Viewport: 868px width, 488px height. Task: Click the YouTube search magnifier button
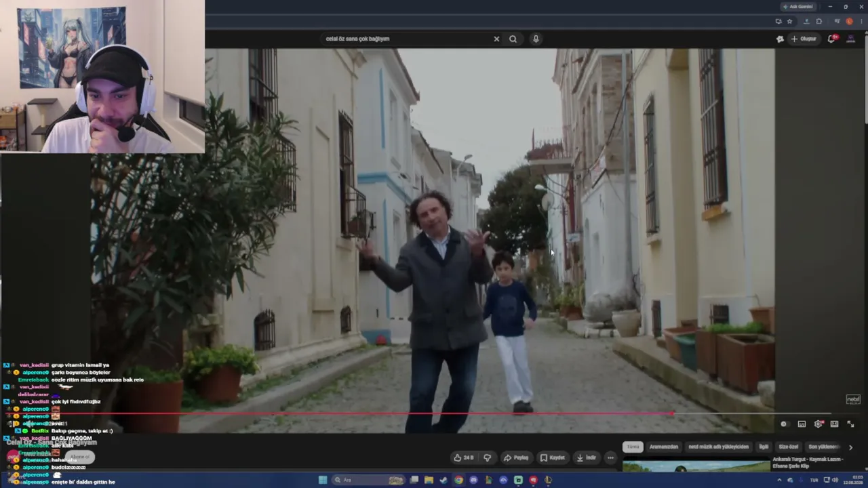click(513, 39)
